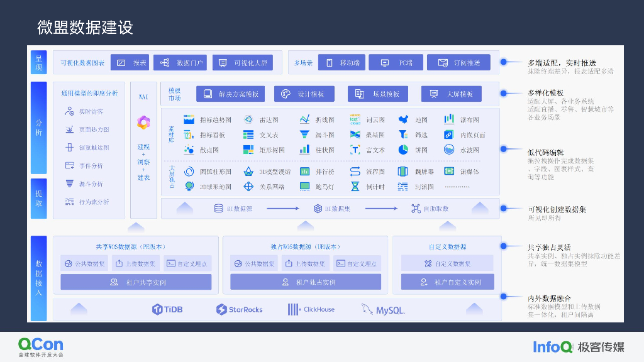Click the ClickHouse logo
Image resolution: width=644 pixels, height=362 pixels.
coord(311,309)
